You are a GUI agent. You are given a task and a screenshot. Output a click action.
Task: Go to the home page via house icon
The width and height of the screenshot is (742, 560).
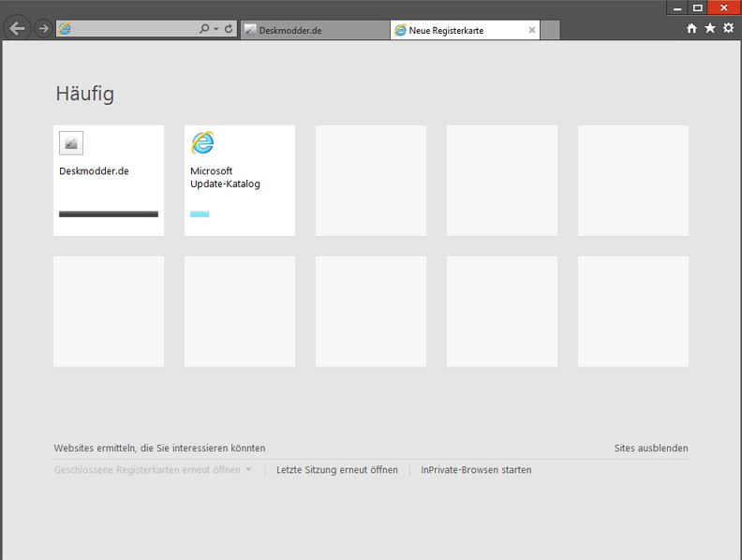click(691, 28)
